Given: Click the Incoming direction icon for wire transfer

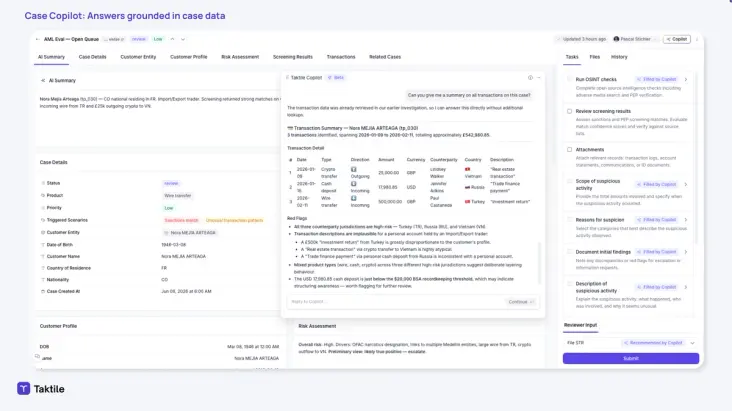Looking at the screenshot, I should click(353, 198).
